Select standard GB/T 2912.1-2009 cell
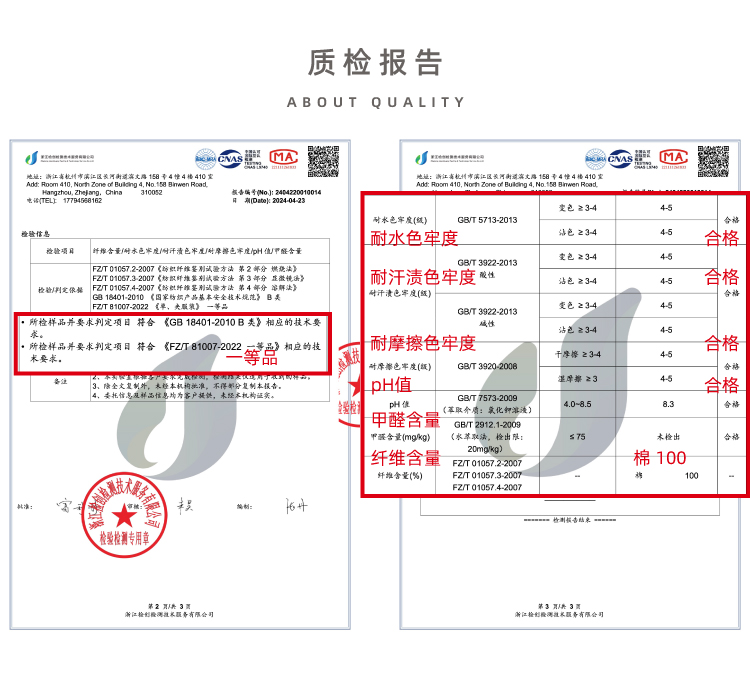 (487, 437)
